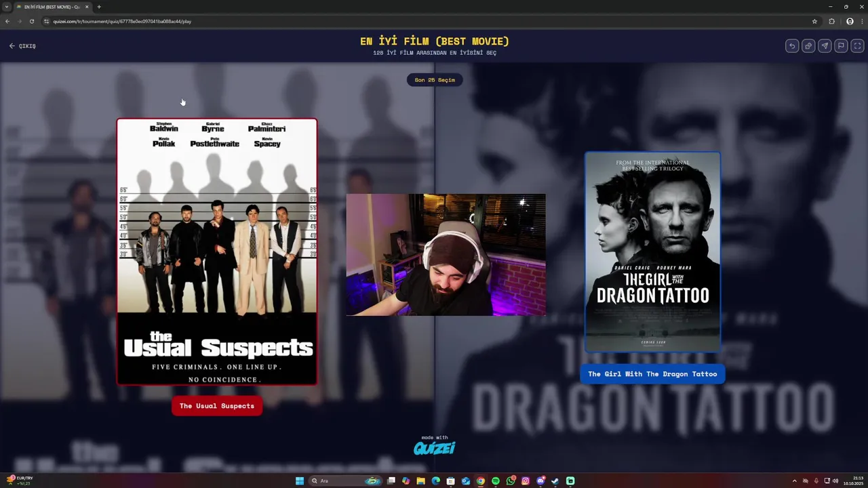Expand the tab search dropdown arrow

pos(6,7)
